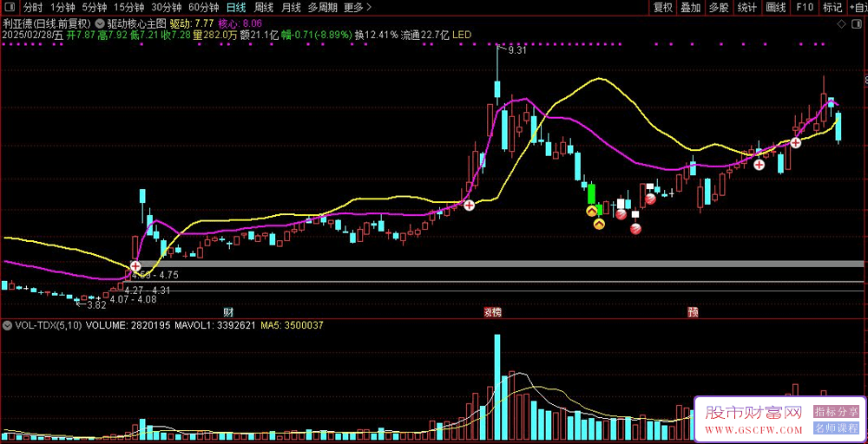Click the 3.82 lowest price label
Viewport: 868px width, 444px height.
(x=97, y=304)
